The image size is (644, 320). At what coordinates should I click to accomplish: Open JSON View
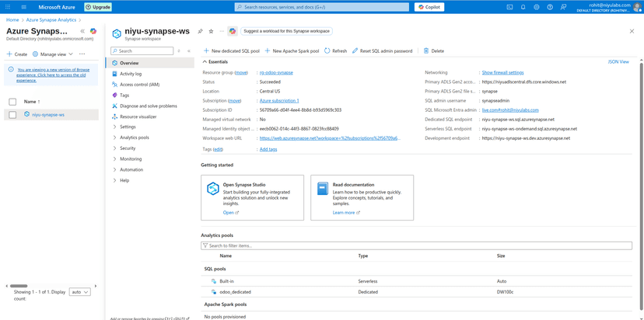tap(618, 62)
